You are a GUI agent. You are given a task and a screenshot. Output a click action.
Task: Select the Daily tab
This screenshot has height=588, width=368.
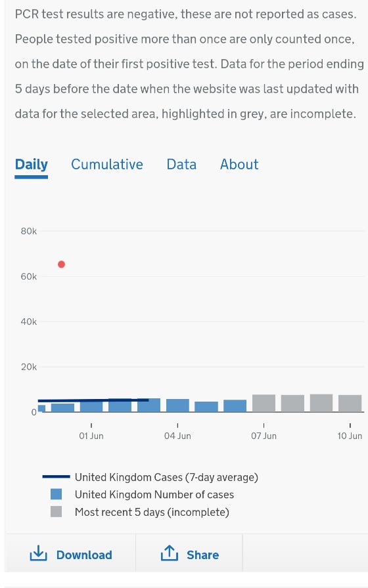coord(31,165)
